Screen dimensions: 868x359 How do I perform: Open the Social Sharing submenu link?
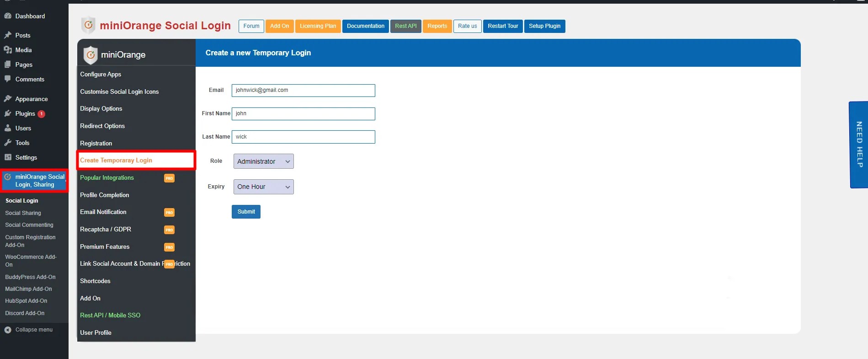tap(23, 213)
